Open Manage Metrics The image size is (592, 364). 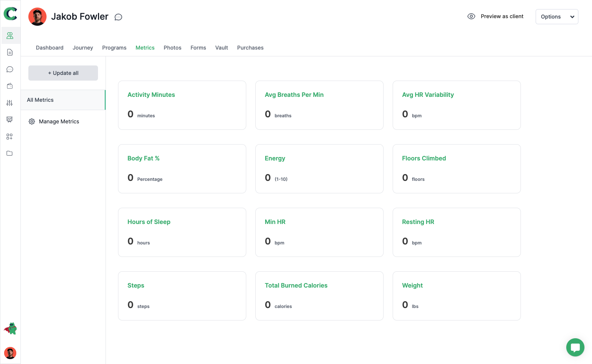coord(59,121)
